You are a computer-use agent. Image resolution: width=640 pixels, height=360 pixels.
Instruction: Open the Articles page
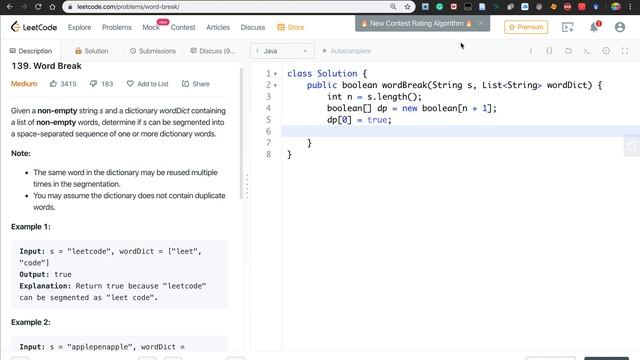pyautogui.click(x=218, y=27)
